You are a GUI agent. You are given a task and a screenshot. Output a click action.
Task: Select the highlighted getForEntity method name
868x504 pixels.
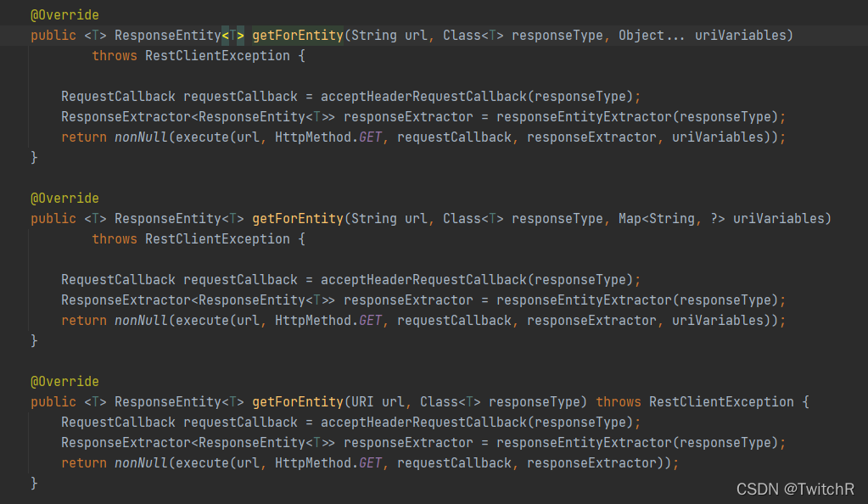(296, 35)
